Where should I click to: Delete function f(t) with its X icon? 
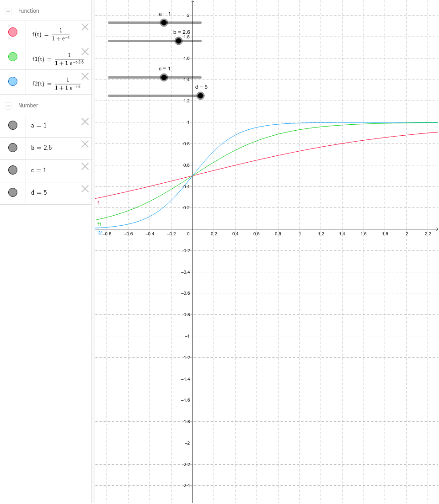(x=85, y=27)
